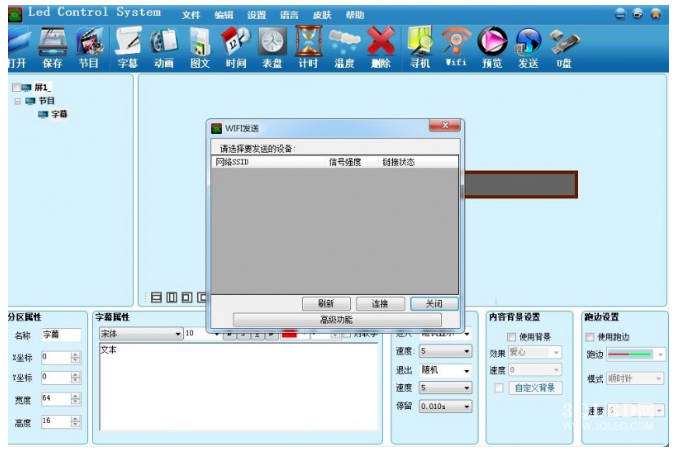Enable the 使用跑边 checkbox
Viewport: 675px width, 452px height.
click(590, 337)
